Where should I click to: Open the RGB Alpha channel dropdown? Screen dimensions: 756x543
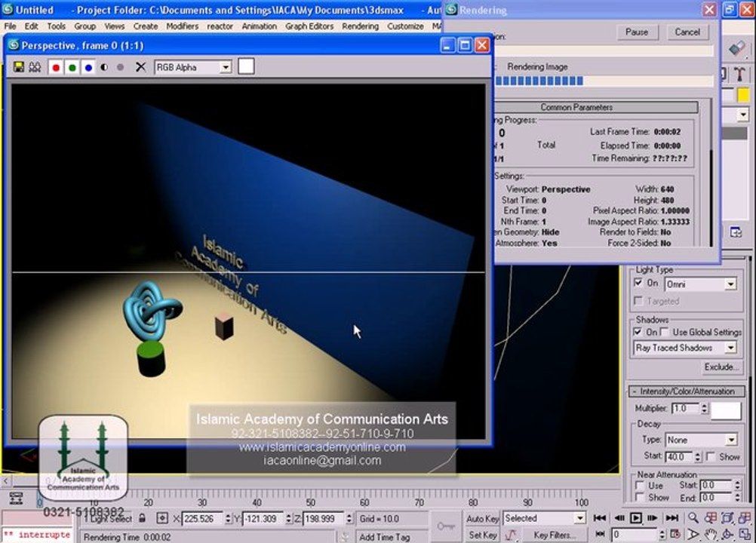click(x=226, y=67)
